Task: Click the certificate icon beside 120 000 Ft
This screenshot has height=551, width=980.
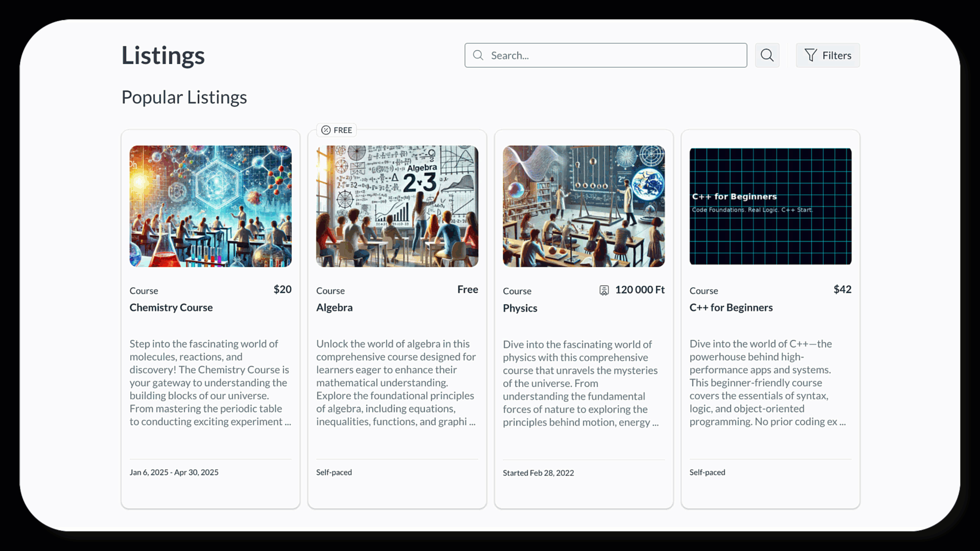Action: [604, 290]
